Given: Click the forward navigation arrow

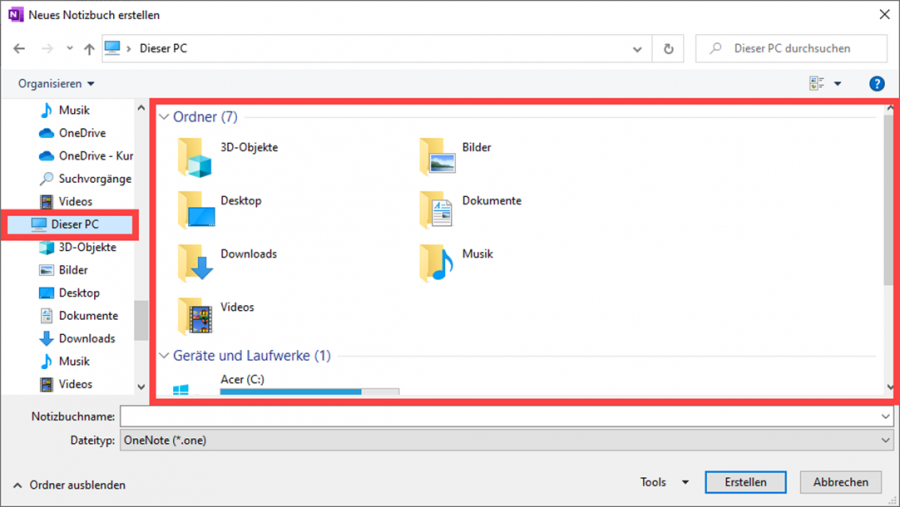Looking at the screenshot, I should click(47, 49).
